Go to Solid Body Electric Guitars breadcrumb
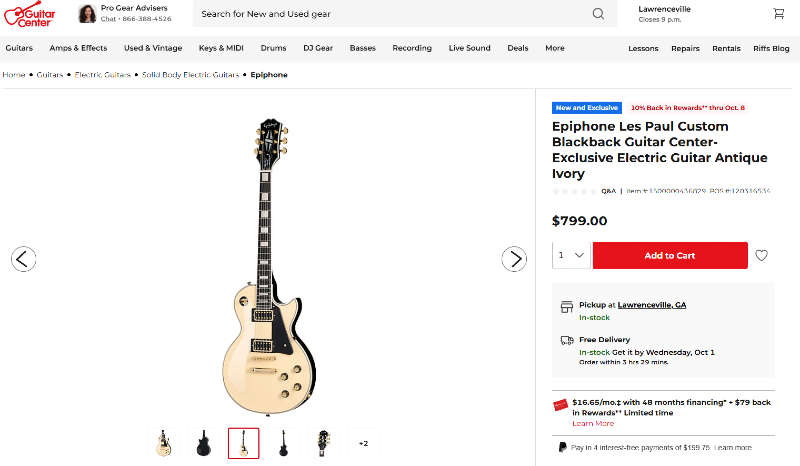Viewport: 800px width, 466px height. click(190, 75)
